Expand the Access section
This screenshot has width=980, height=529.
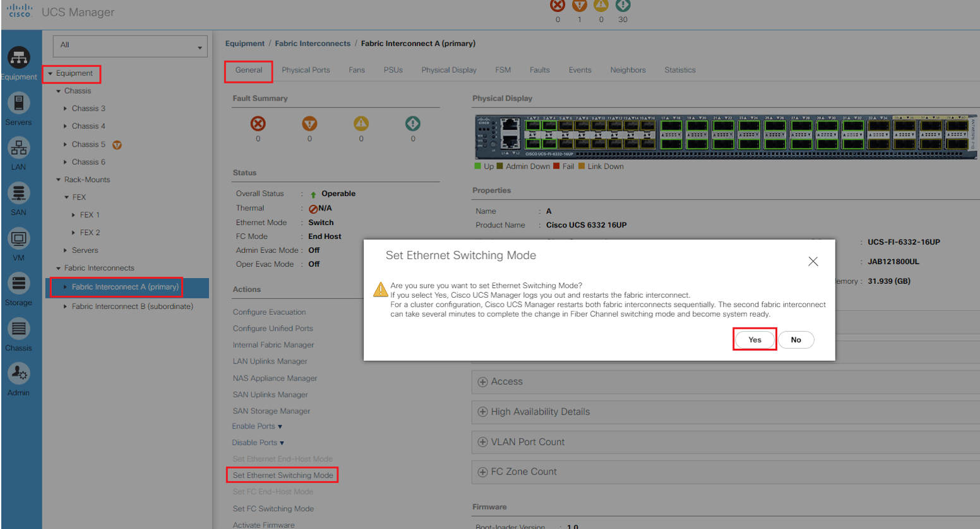click(x=483, y=382)
